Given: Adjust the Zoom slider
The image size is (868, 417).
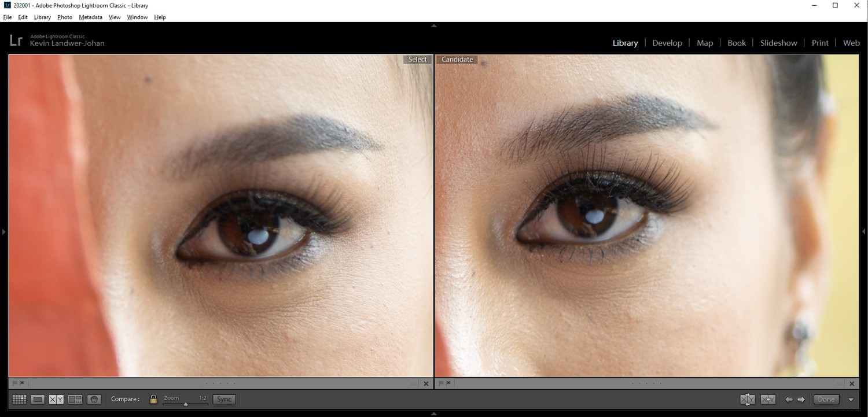Looking at the screenshot, I should coord(186,403).
